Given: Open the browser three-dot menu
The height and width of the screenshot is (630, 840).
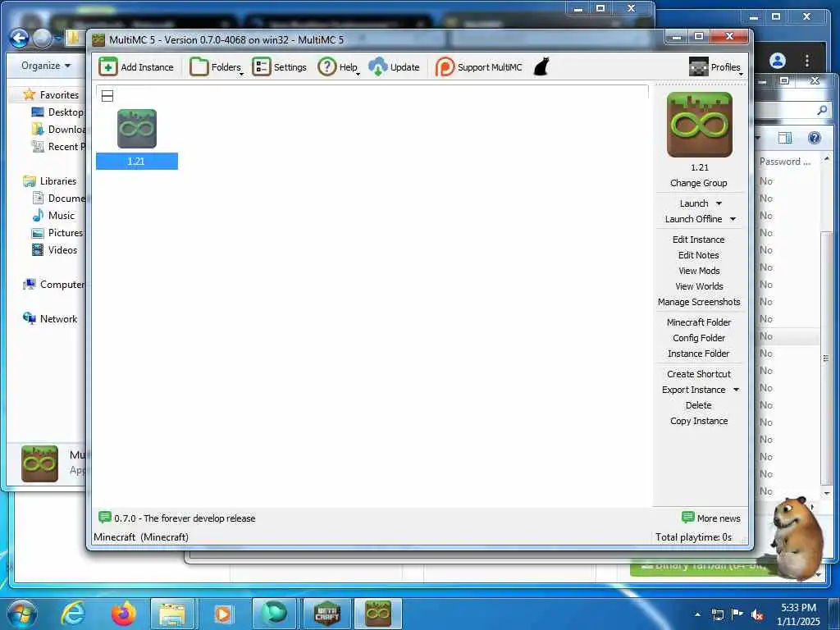Looking at the screenshot, I should coord(807,61).
